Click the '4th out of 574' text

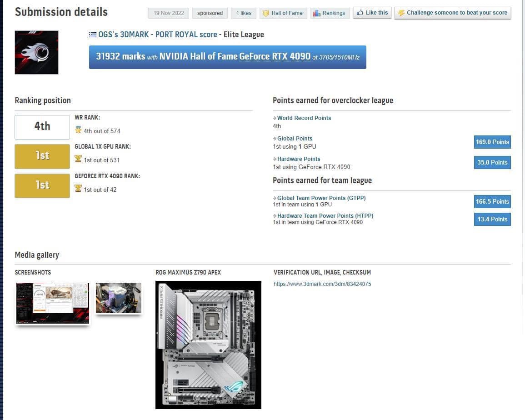pos(102,131)
